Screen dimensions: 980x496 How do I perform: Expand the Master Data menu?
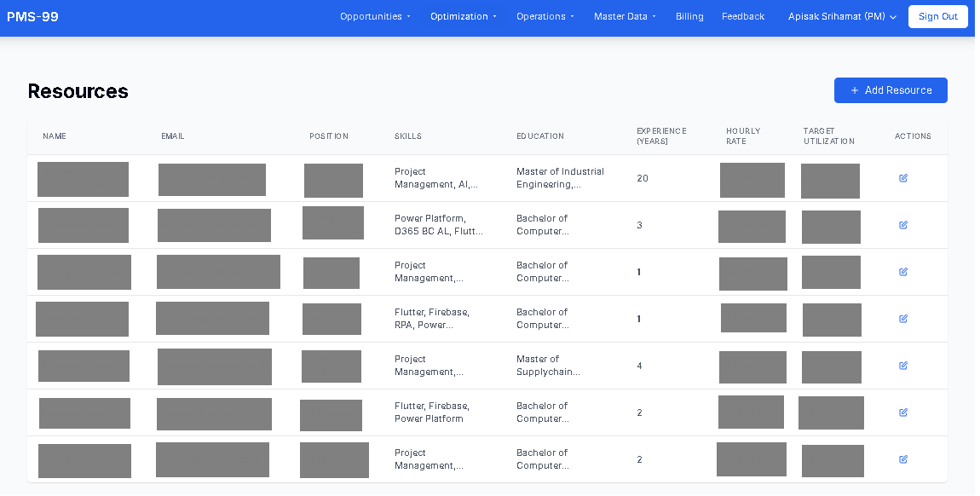point(625,16)
